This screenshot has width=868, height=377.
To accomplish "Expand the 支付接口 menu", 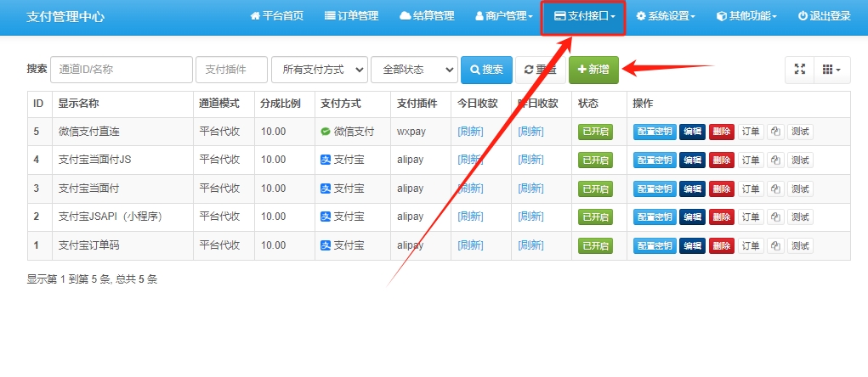I will 583,16.
